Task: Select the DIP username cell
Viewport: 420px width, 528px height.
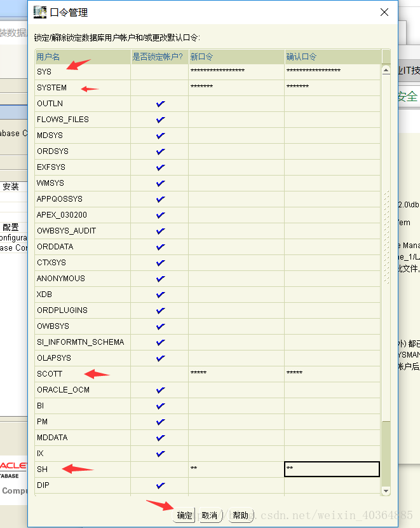Action: coord(83,485)
